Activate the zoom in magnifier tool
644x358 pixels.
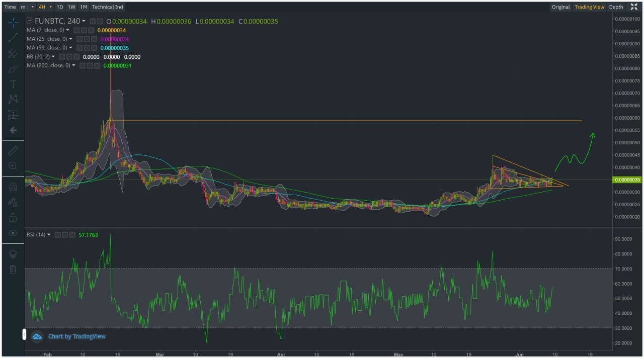13,165
